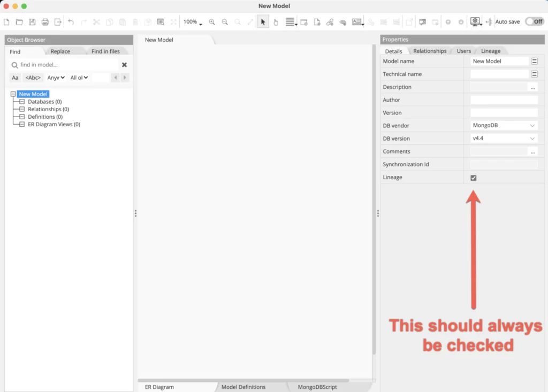Screen dimensions: 548x392
Task: Click the right panel splitter handle dots
Action: (378, 213)
